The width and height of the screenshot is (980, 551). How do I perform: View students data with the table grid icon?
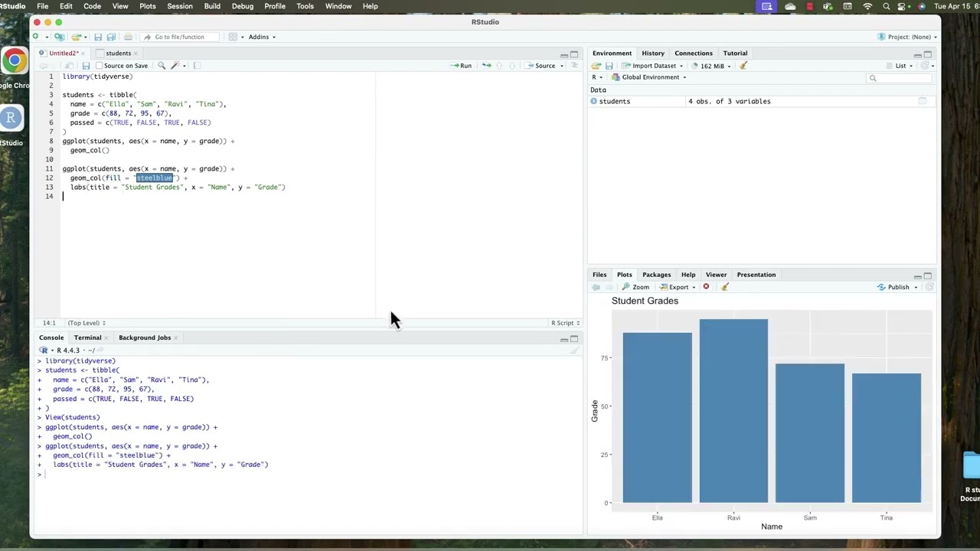coord(923,101)
